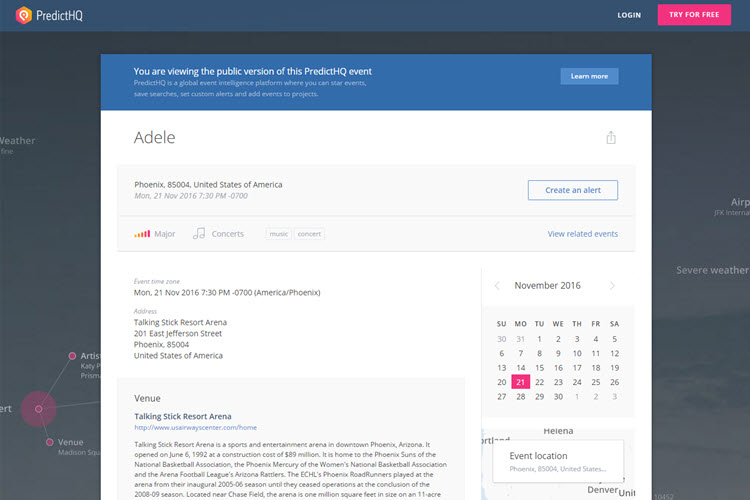Select date 25 in calendar
Image resolution: width=750 pixels, height=500 pixels.
tap(596, 382)
